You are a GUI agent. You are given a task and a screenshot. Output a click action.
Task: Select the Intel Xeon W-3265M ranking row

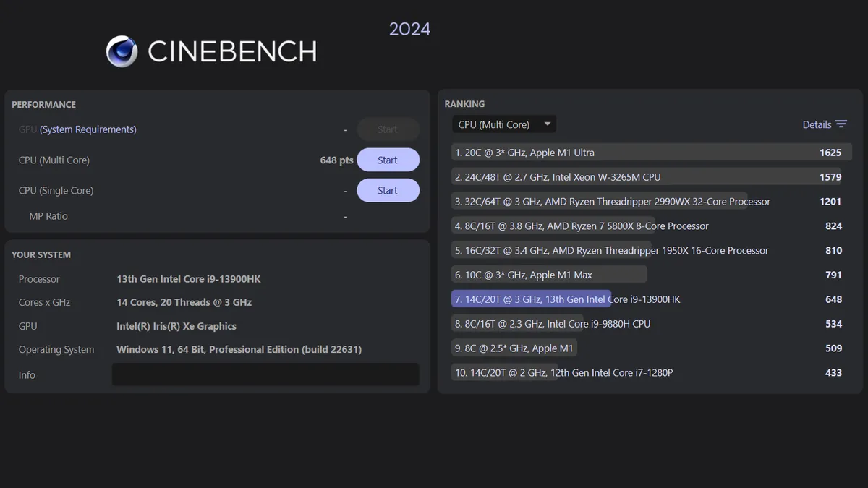pos(557,177)
